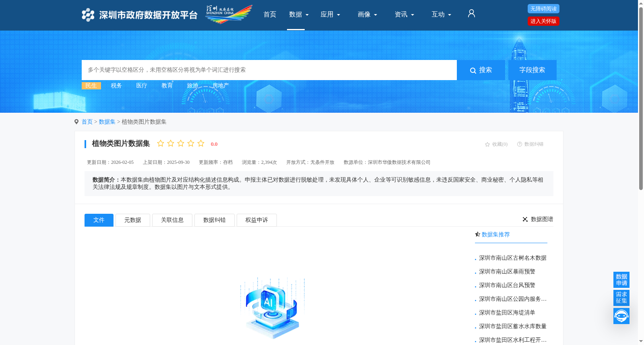This screenshot has width=644, height=345.
Task: Click the 收藏 star icon
Action: point(487,144)
